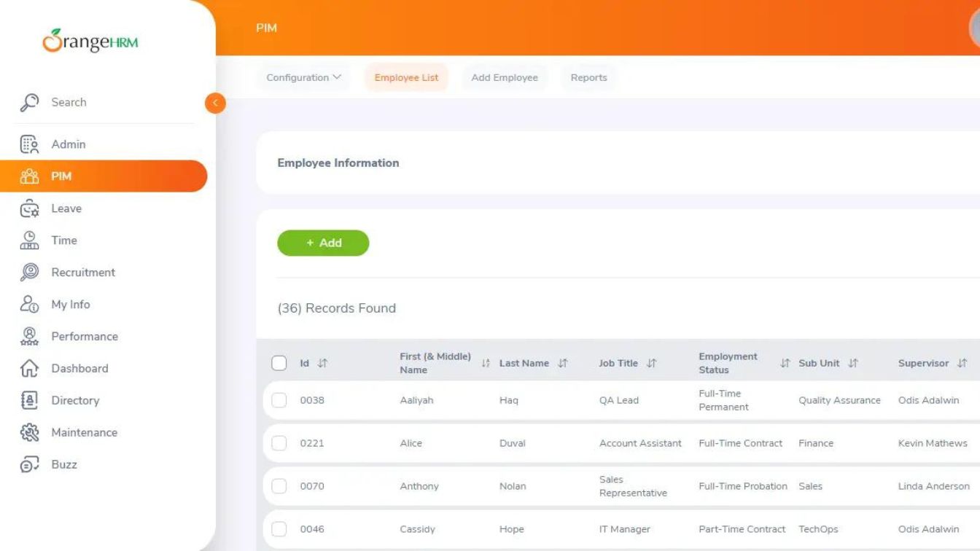This screenshot has width=980, height=551.
Task: Collapse the sidebar using the orange chevron
Action: click(x=214, y=103)
